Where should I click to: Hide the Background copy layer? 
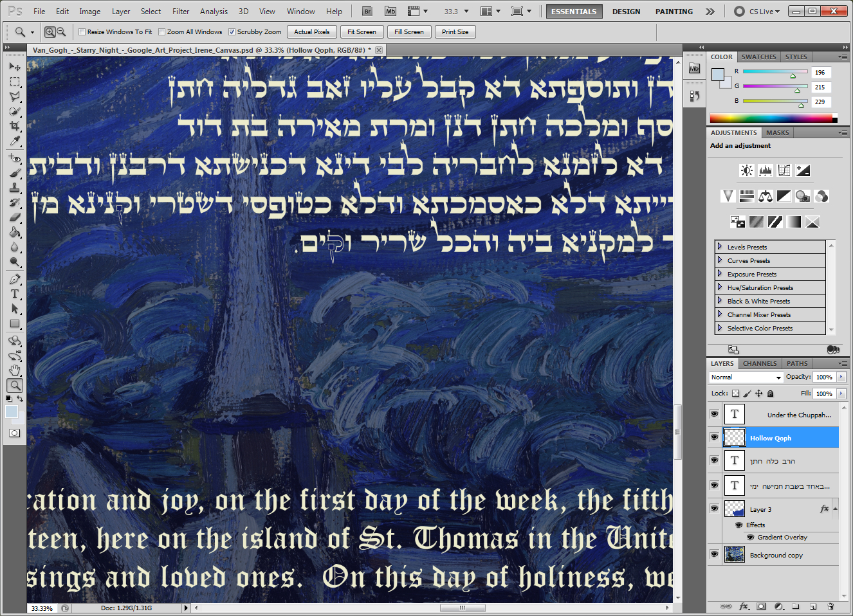pos(714,554)
